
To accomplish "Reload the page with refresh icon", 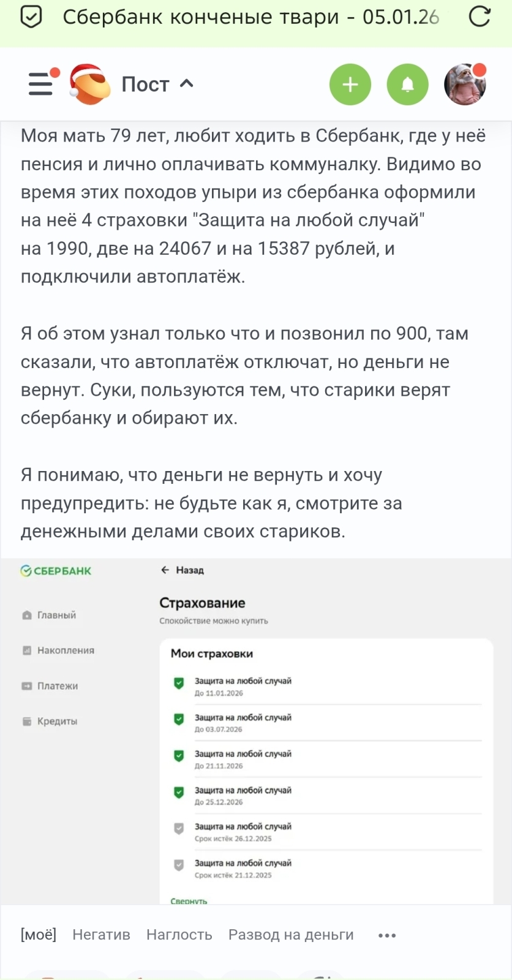I will pos(479,17).
